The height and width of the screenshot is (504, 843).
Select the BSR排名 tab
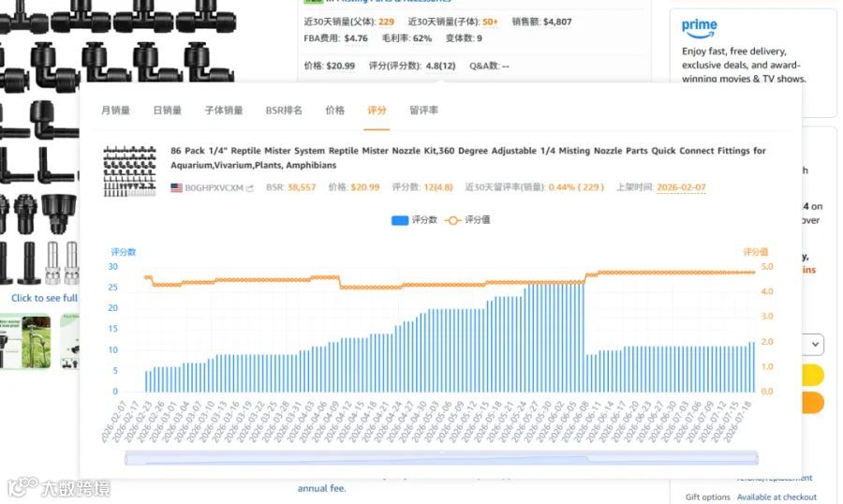(284, 111)
